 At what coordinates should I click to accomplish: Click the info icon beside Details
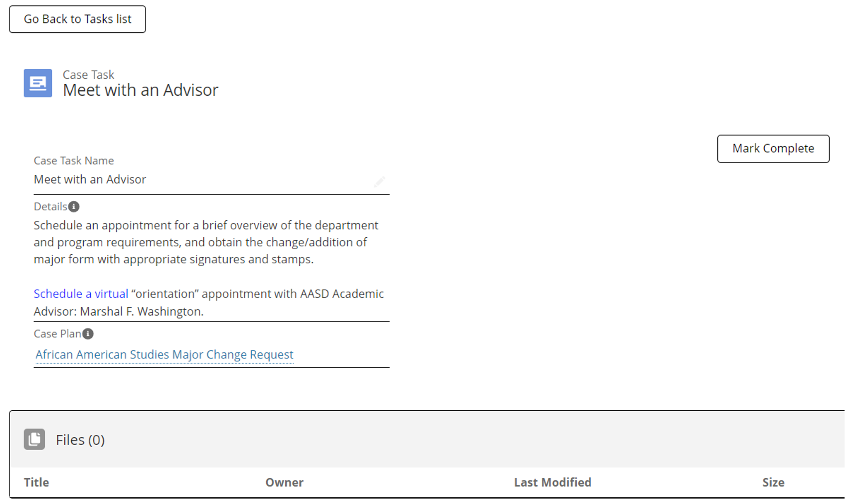tap(74, 206)
